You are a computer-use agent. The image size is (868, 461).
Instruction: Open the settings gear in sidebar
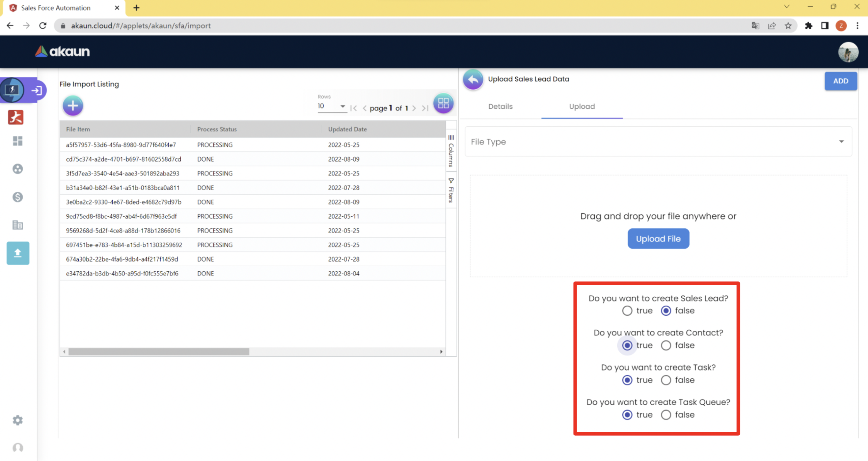click(x=18, y=420)
